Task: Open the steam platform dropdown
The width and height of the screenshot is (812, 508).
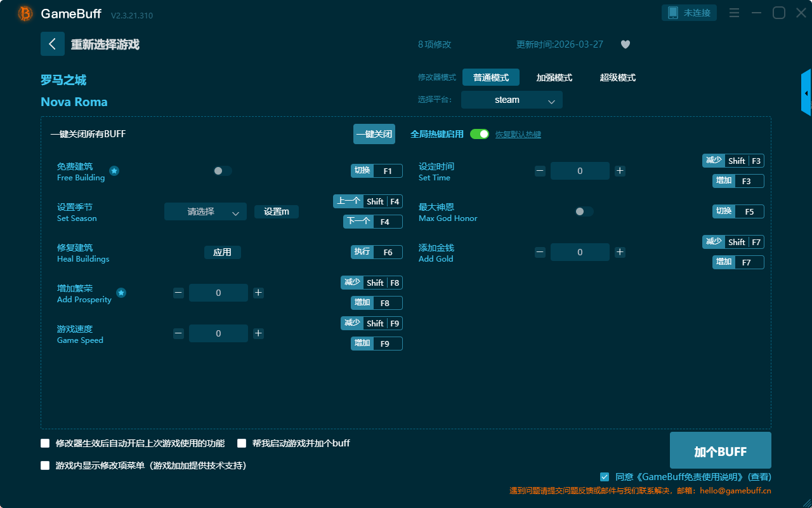Action: point(511,100)
